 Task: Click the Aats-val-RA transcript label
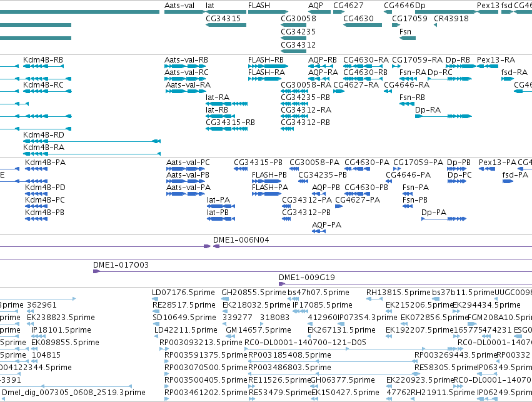188,85
